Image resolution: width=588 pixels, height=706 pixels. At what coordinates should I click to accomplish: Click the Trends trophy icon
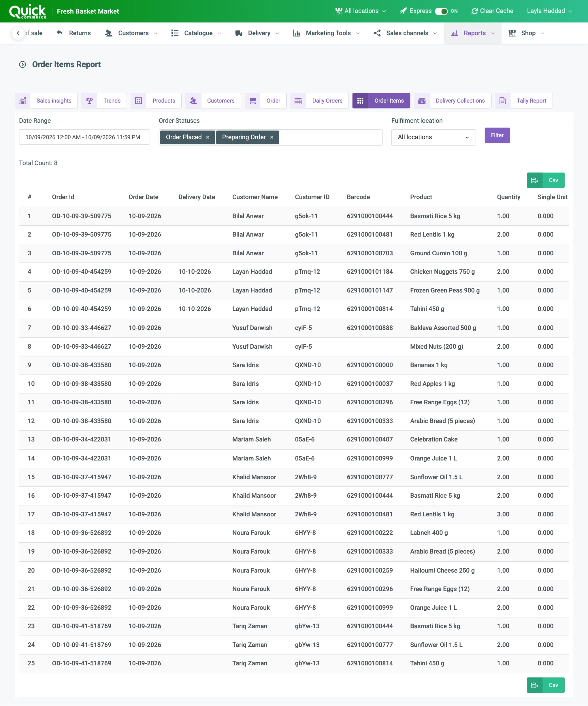89,101
